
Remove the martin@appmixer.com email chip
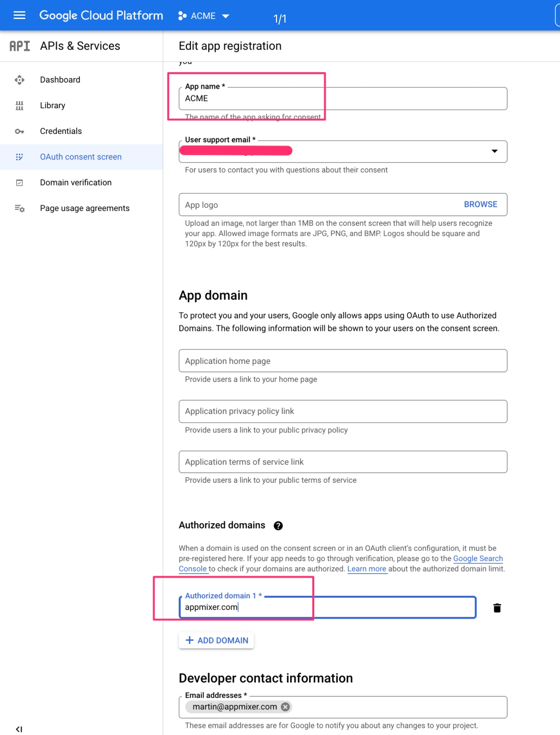(285, 707)
